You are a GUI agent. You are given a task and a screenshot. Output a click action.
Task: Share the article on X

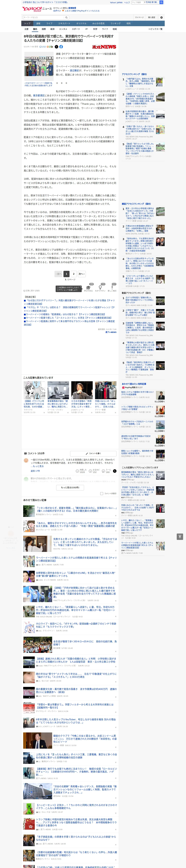(x=56, y=47)
